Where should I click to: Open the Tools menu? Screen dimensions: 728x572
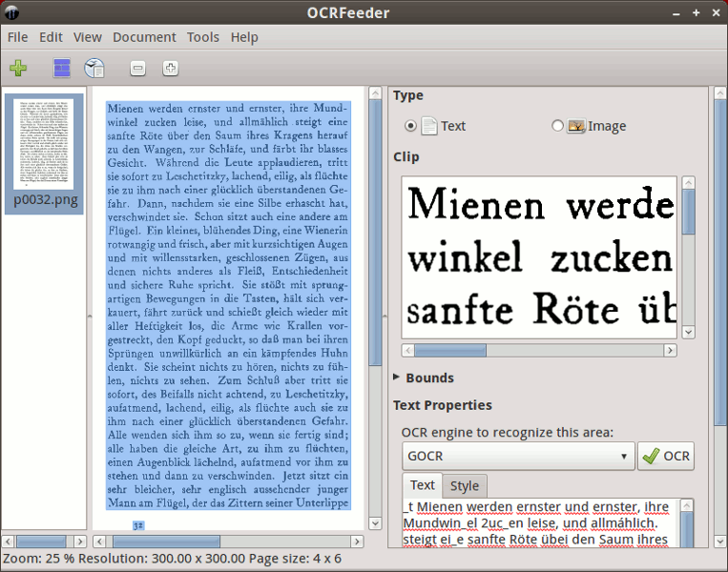tap(203, 37)
